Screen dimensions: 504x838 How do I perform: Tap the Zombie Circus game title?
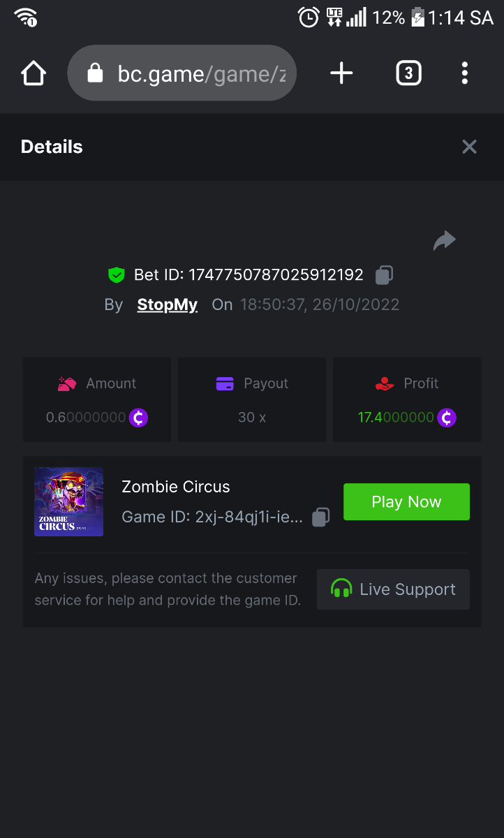176,487
